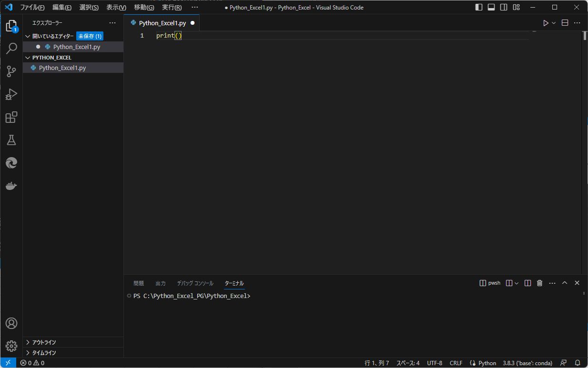Show errors and warnings count
The height and width of the screenshot is (368, 588).
[32, 363]
